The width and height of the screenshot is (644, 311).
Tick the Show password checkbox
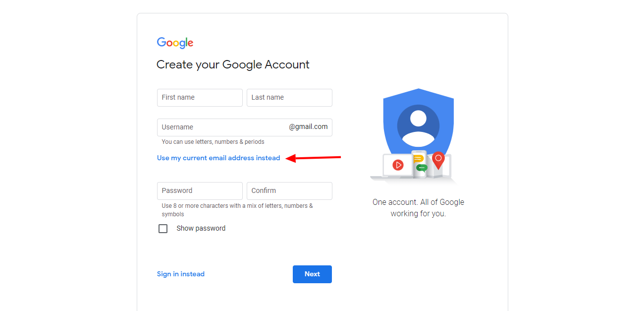tap(163, 229)
